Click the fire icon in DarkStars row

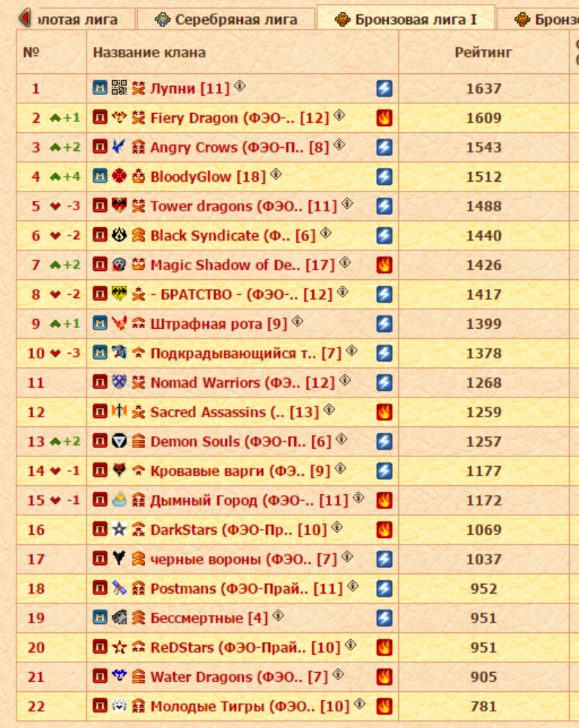[x=384, y=530]
